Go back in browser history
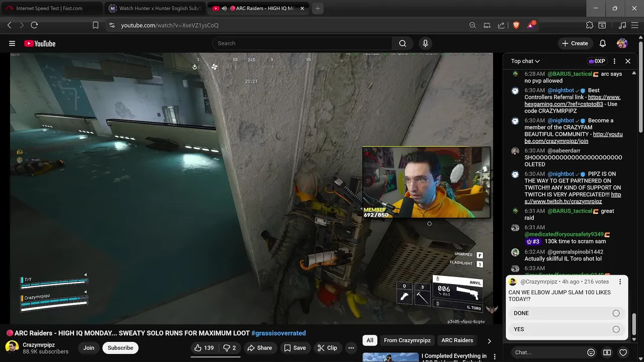Image resolution: width=644 pixels, height=362 pixels. 9,25
